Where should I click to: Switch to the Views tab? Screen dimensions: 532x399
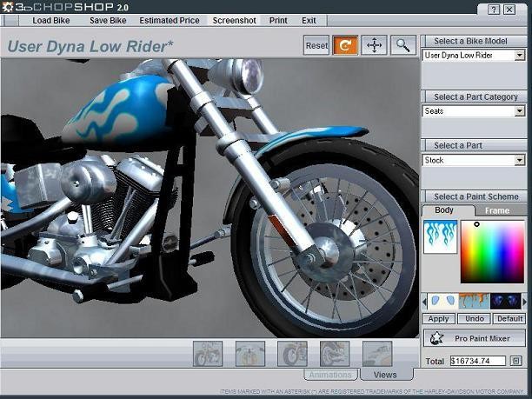click(386, 375)
